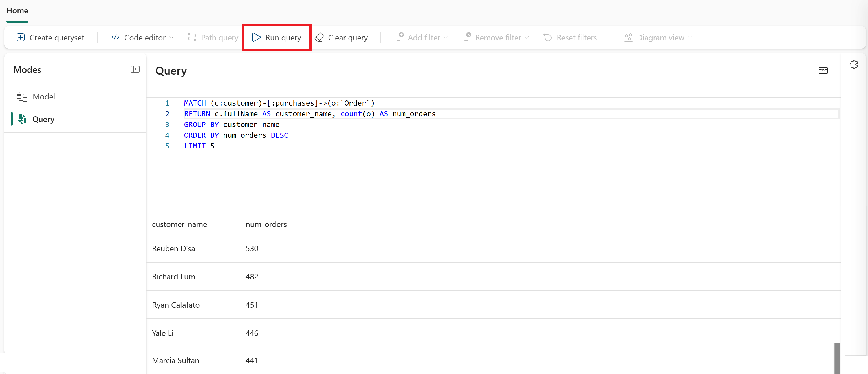Click the Create queryset plus icon

[x=21, y=38]
